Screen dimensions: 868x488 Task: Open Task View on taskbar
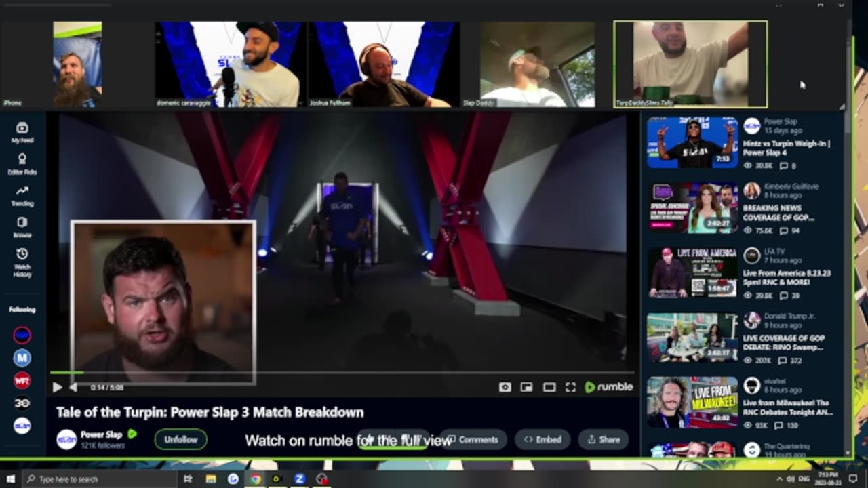tap(188, 479)
